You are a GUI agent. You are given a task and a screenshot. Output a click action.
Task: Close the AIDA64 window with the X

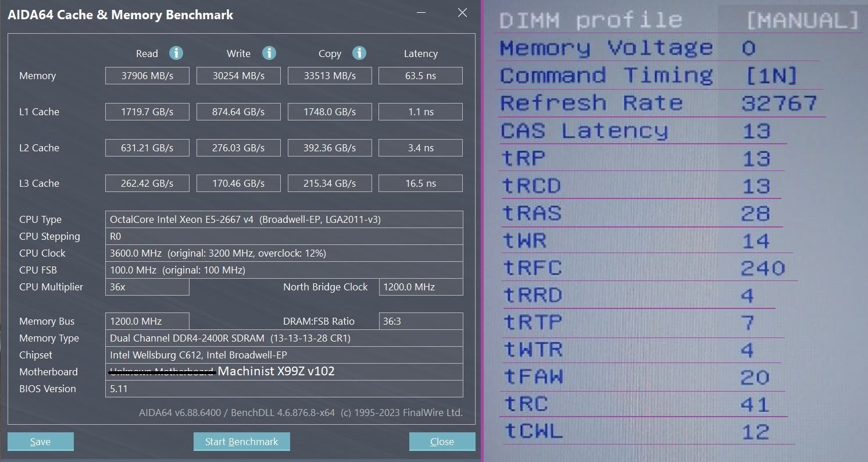pyautogui.click(x=462, y=13)
